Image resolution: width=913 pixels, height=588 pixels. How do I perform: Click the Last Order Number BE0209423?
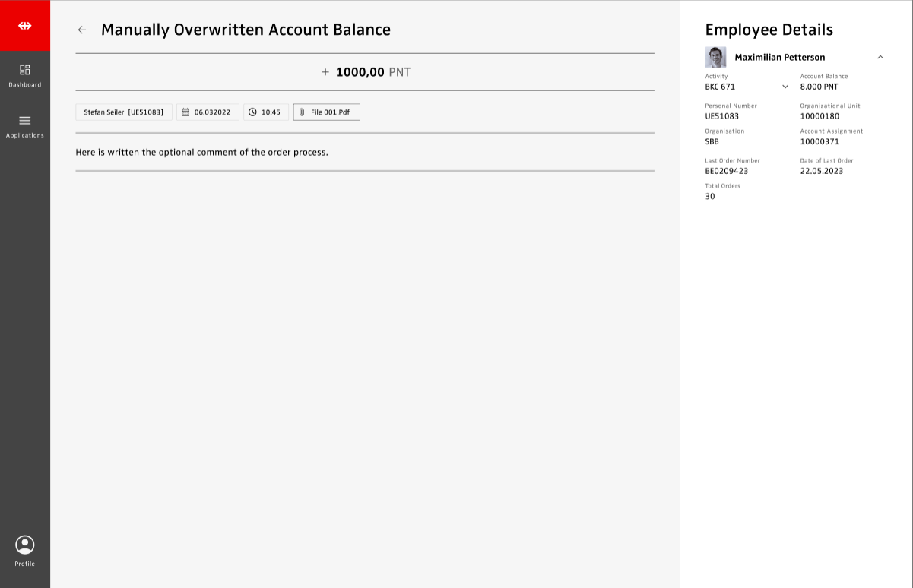(726, 171)
